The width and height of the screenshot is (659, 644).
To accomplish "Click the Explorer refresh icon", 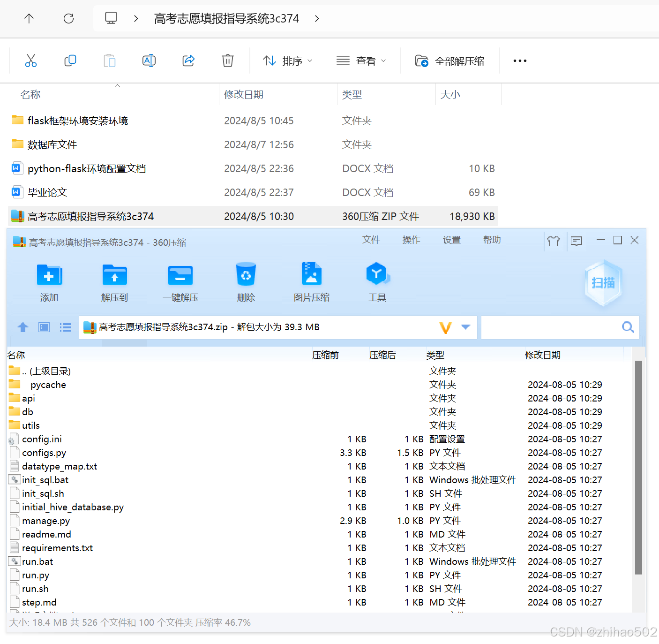I will (x=69, y=18).
